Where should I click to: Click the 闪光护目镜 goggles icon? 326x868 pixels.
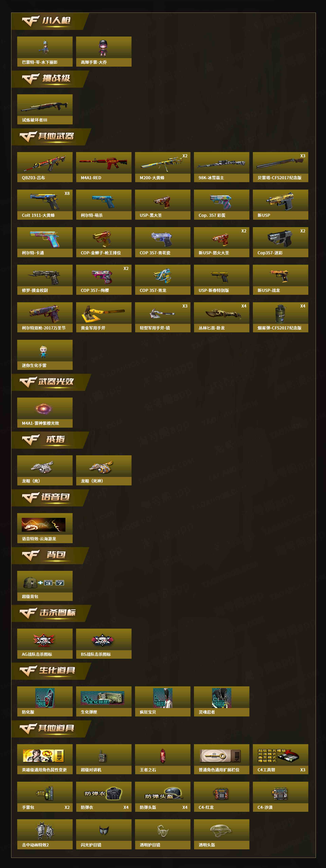pyautogui.click(x=104, y=830)
